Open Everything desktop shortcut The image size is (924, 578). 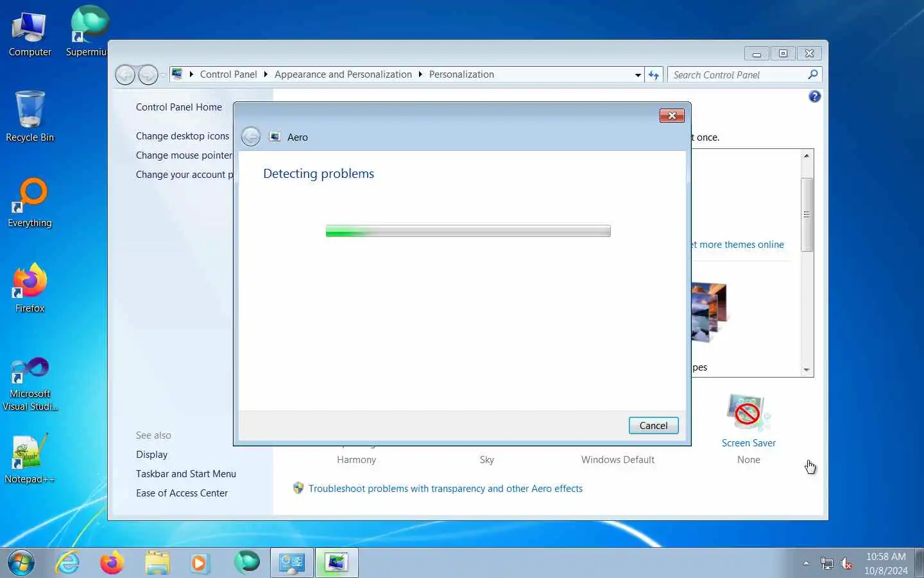pos(30,202)
